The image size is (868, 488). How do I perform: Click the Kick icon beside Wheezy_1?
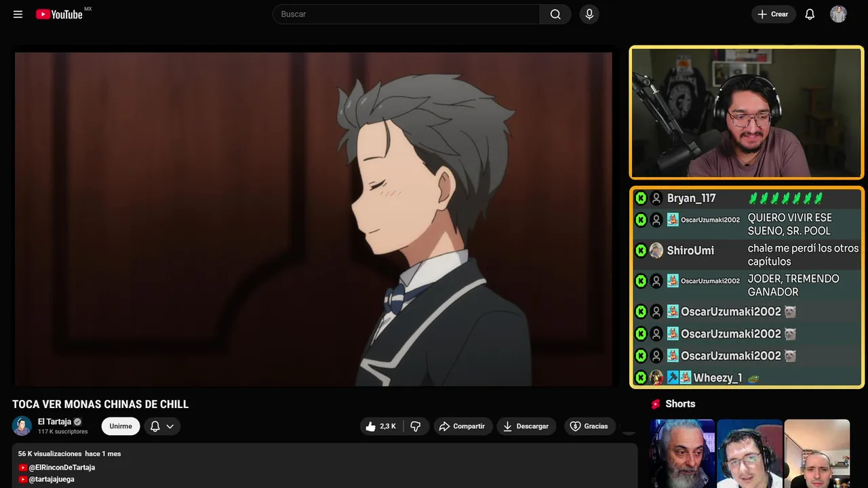pyautogui.click(x=640, y=378)
